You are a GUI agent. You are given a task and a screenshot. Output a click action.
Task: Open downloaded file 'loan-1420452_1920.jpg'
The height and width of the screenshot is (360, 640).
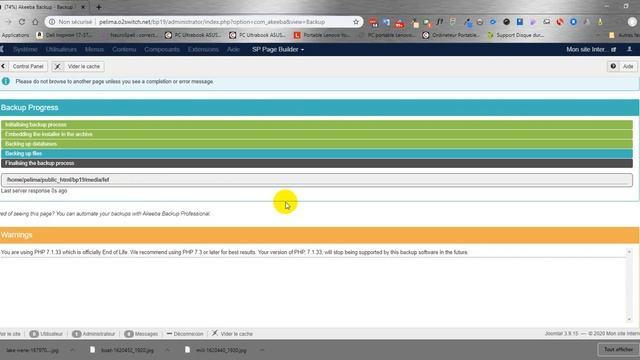point(122,350)
